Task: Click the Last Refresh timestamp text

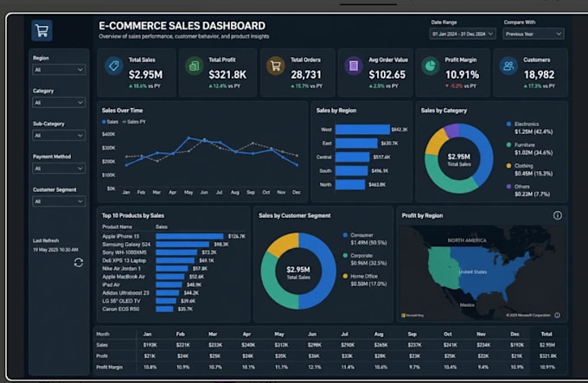Action: pos(55,250)
